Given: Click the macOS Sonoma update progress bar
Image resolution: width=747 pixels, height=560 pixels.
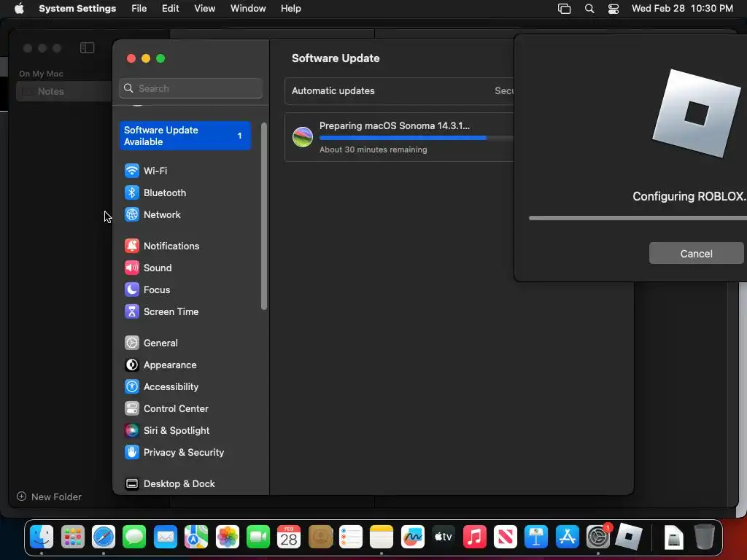Looking at the screenshot, I should 417,138.
